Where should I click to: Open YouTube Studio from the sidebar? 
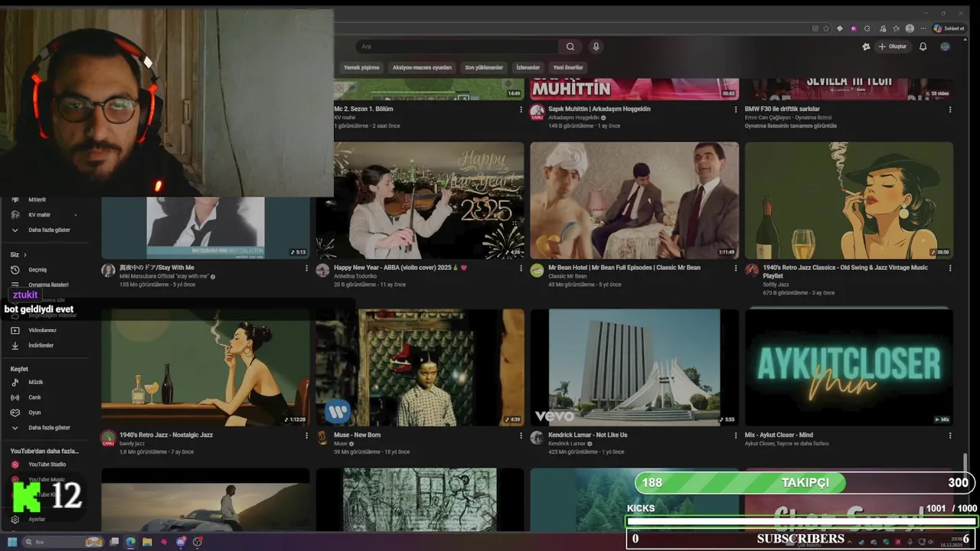pyautogui.click(x=46, y=465)
